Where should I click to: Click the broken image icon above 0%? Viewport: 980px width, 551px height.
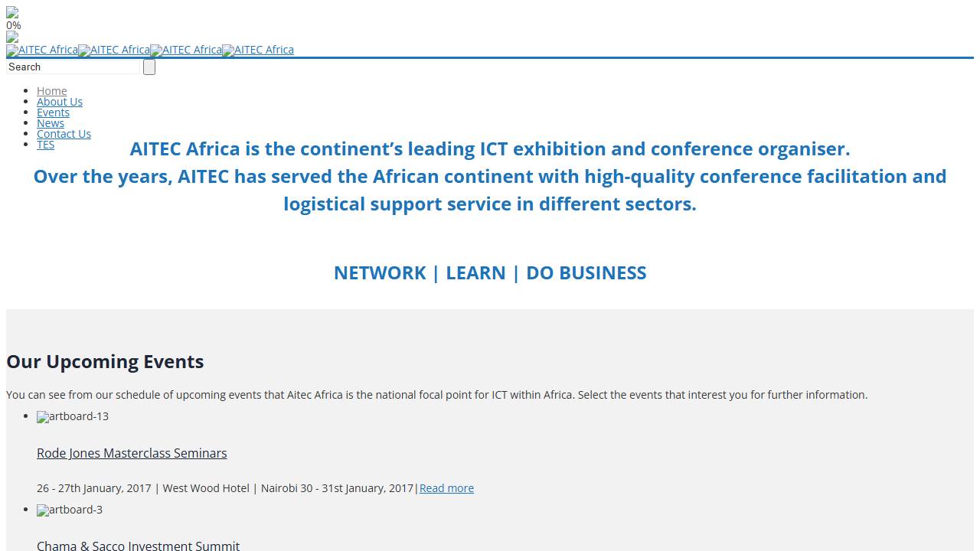pos(12,13)
